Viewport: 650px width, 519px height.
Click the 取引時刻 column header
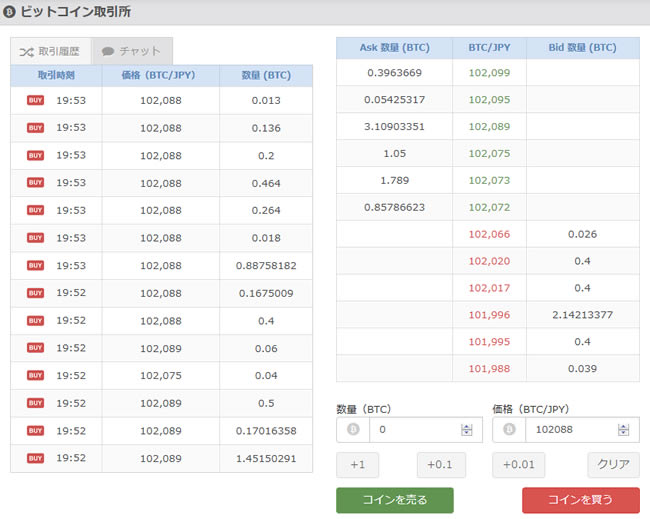tap(56, 75)
